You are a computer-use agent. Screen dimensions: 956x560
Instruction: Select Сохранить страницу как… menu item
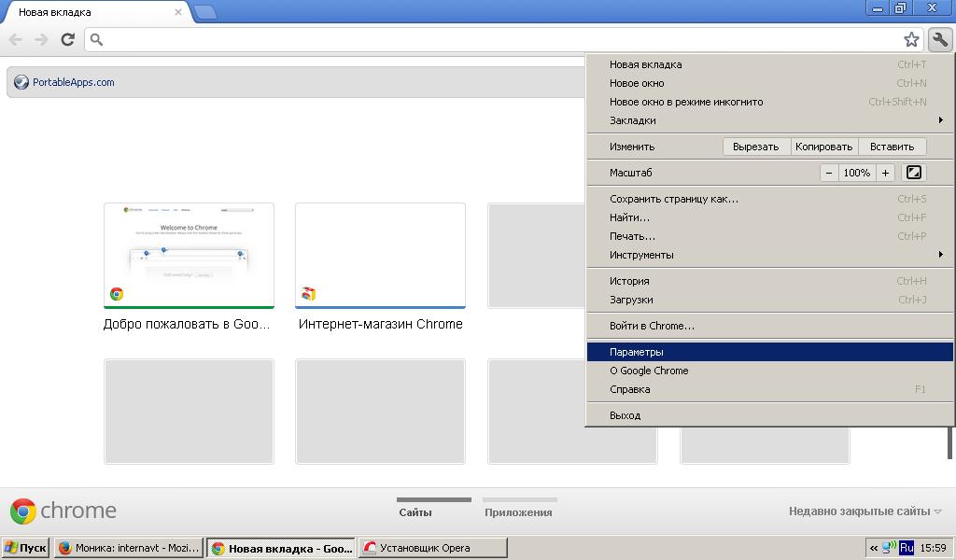(769, 199)
